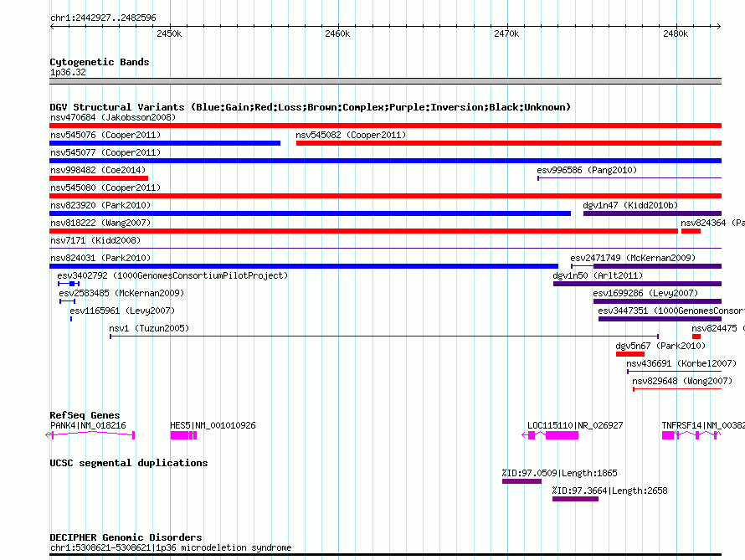Click the 1p36 microdeletion syndrome black bar
This screenshot has height=560, width=745.
[x=385, y=554]
